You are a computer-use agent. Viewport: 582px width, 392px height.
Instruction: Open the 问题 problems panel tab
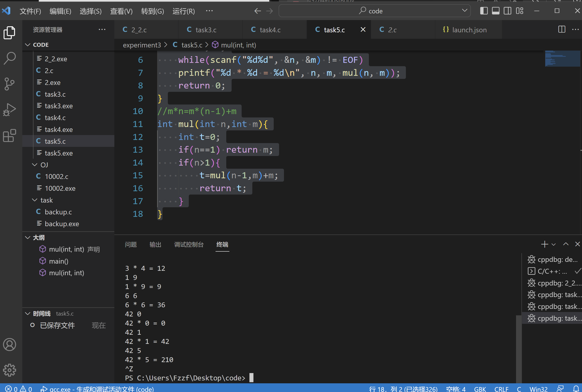(x=131, y=244)
